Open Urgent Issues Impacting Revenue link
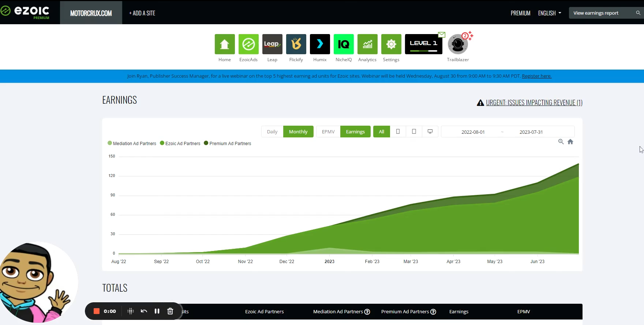Image resolution: width=644 pixels, height=325 pixels. pos(534,103)
